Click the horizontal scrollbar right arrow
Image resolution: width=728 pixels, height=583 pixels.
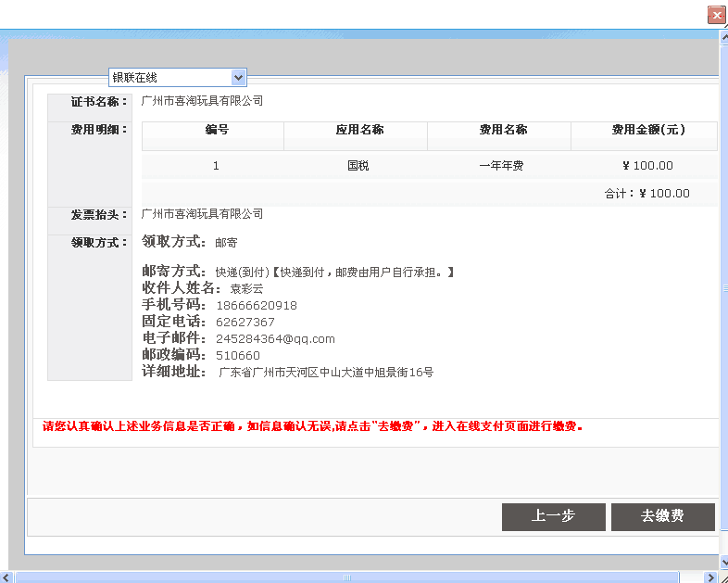pyautogui.click(x=710, y=577)
